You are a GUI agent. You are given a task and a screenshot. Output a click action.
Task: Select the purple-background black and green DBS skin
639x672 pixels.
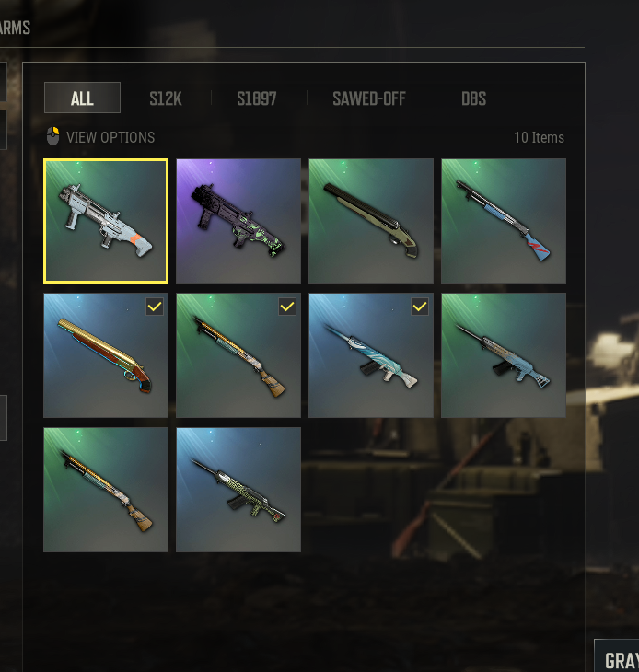coord(238,221)
